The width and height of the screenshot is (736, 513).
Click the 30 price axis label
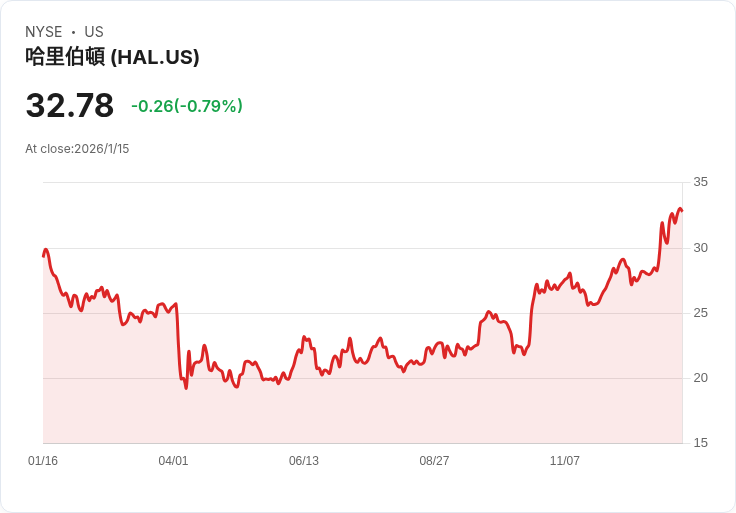point(700,248)
